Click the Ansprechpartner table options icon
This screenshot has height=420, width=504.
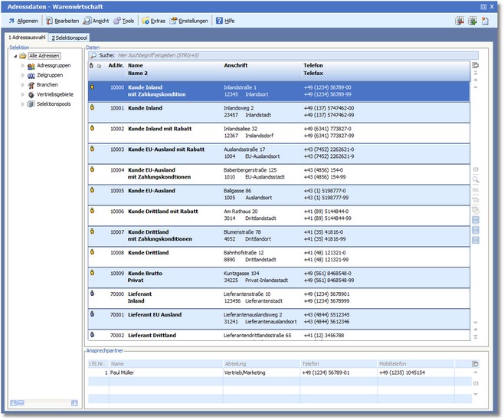tap(475, 363)
